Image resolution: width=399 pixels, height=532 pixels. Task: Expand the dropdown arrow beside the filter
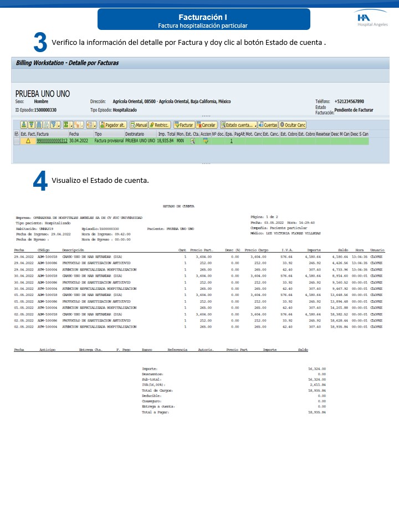[x=58, y=126]
